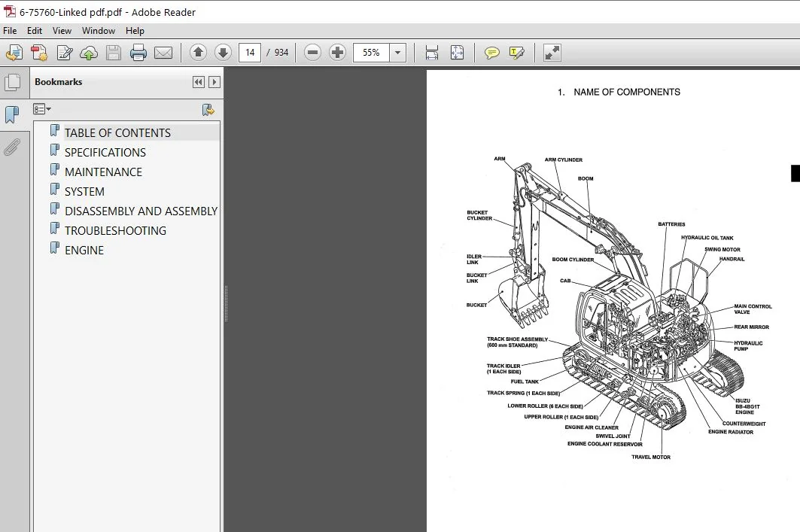Click the ENGINE RADIATOR diagram label
800x532 pixels.
coord(731,432)
